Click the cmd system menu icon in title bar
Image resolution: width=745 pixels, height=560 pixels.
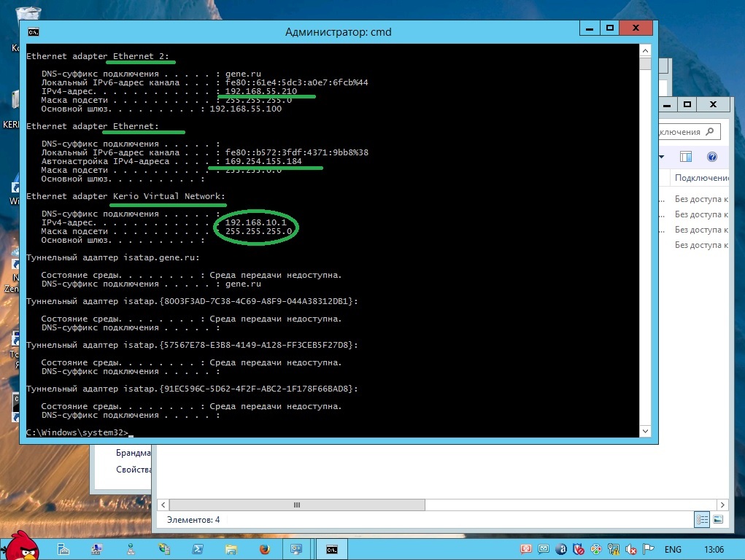[x=33, y=31]
